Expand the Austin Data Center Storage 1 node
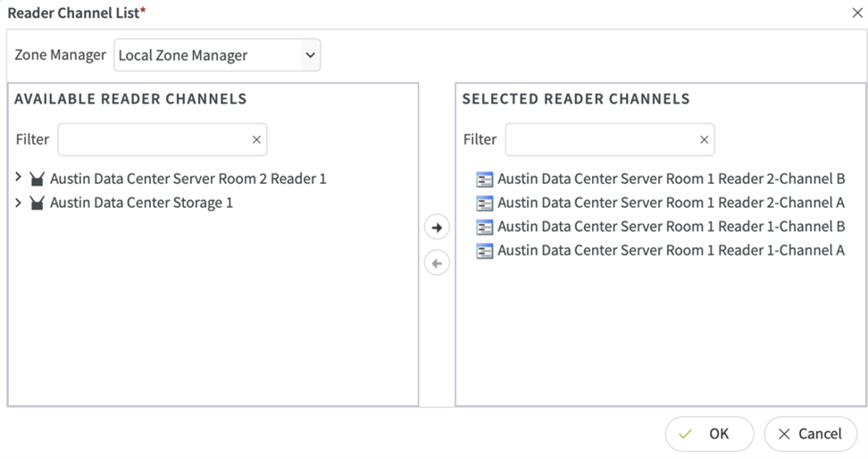The width and height of the screenshot is (868, 458). [19, 203]
